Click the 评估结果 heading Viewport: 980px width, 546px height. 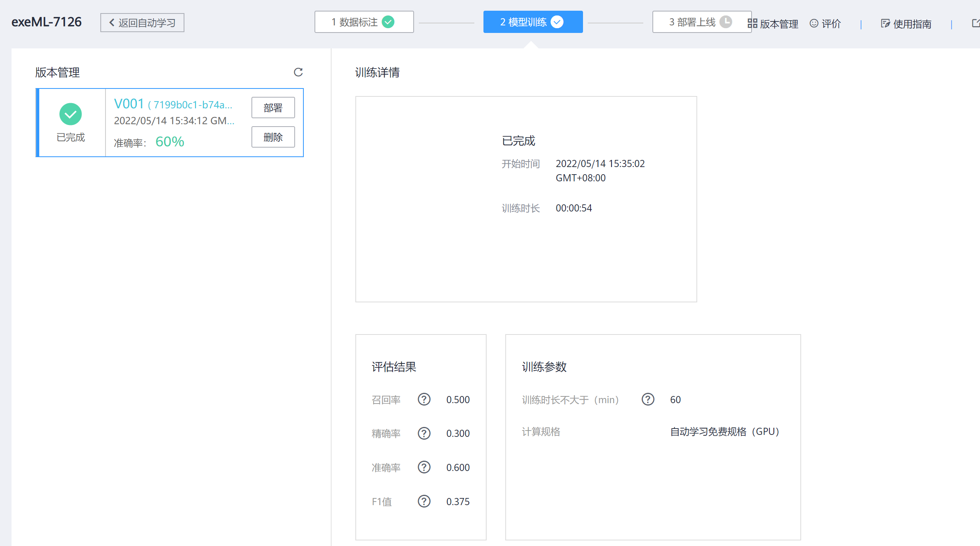coord(394,367)
